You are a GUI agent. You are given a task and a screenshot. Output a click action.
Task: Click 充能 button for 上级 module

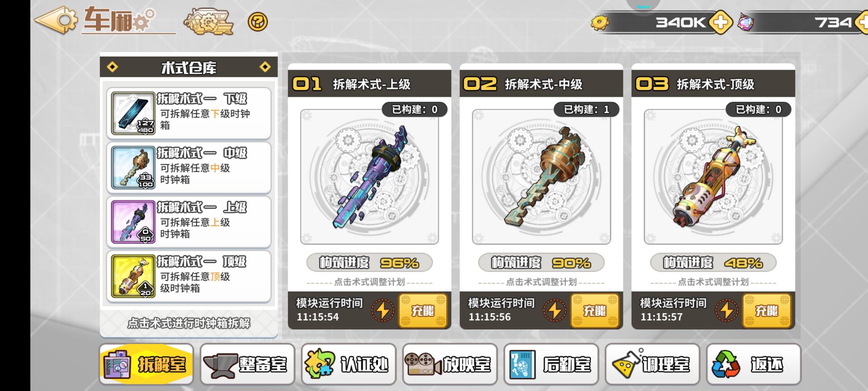pyautogui.click(x=423, y=310)
